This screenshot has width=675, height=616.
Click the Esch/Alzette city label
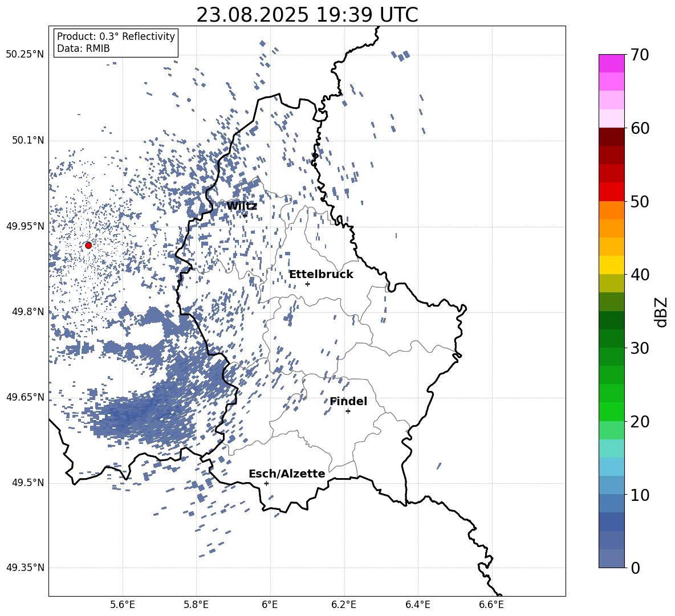[287, 474]
